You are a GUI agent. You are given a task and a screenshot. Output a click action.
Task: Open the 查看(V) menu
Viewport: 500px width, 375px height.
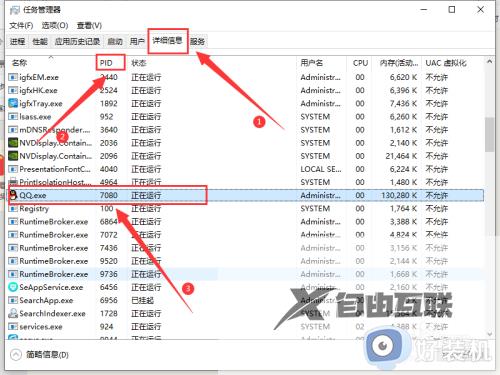[89, 25]
